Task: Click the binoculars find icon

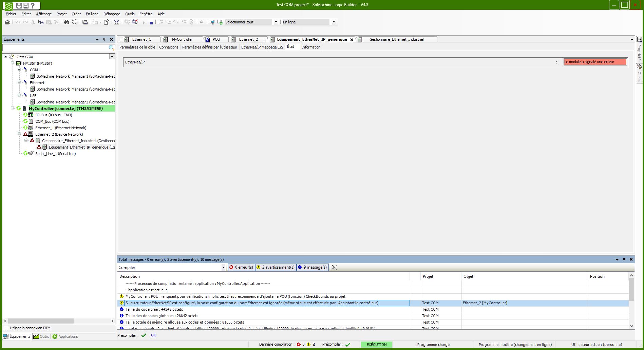Action: point(67,22)
